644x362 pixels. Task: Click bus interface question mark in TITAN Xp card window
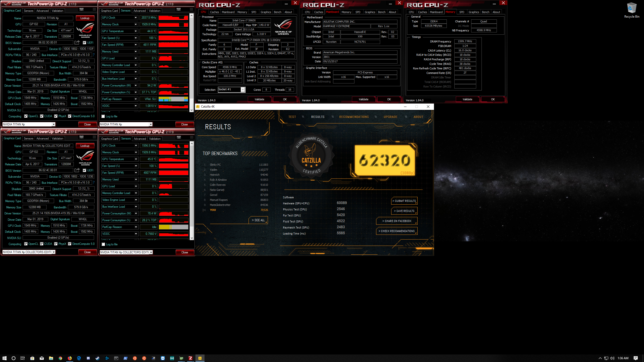[x=94, y=55]
